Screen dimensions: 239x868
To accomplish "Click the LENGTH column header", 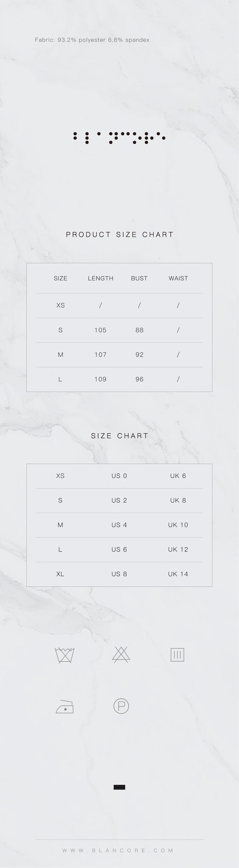I will (x=101, y=278).
